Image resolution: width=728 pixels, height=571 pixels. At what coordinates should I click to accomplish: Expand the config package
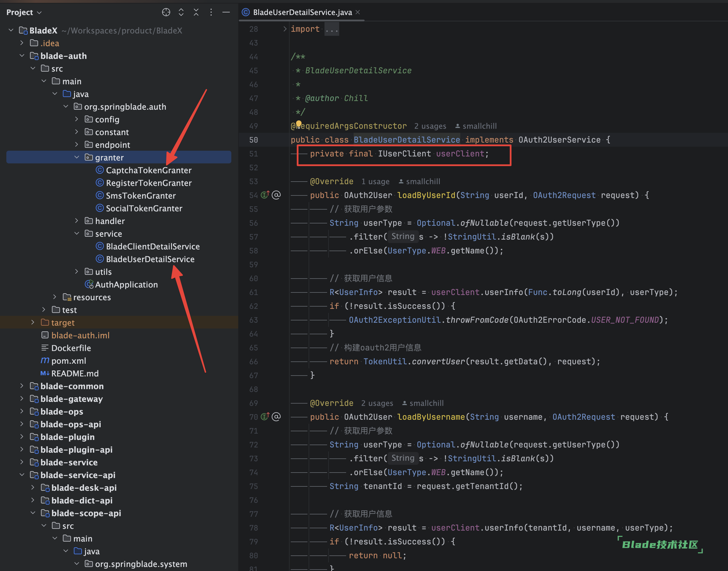77,119
